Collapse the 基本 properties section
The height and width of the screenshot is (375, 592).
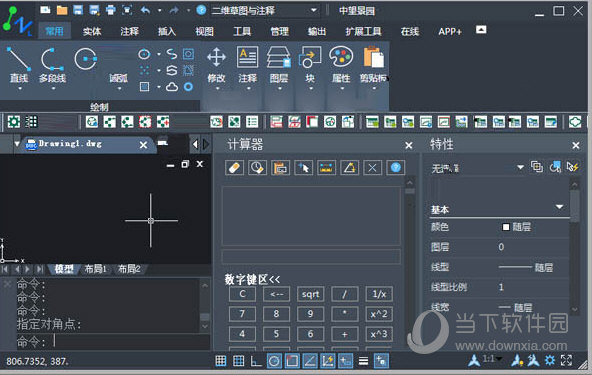[559, 207]
